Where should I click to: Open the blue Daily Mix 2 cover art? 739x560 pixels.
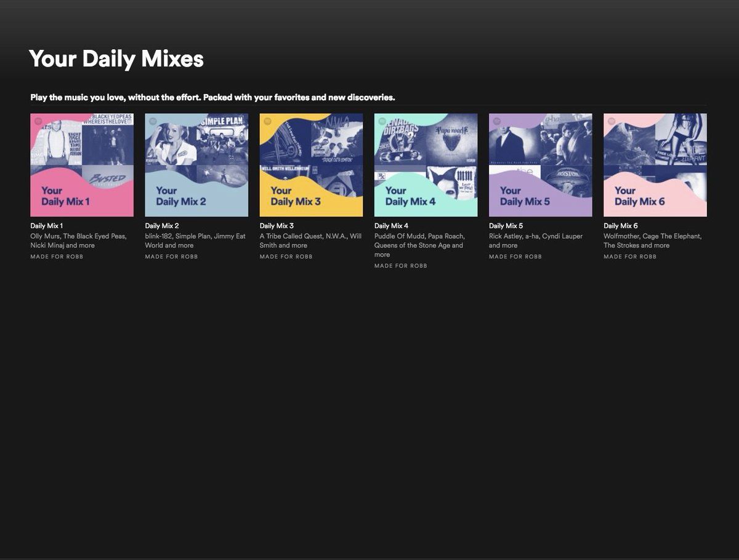[196, 165]
